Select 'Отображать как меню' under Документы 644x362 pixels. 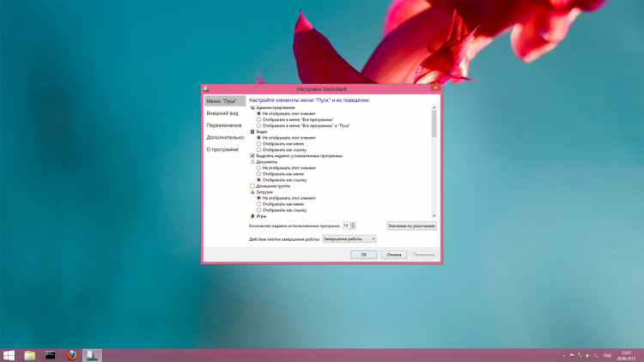(x=258, y=174)
